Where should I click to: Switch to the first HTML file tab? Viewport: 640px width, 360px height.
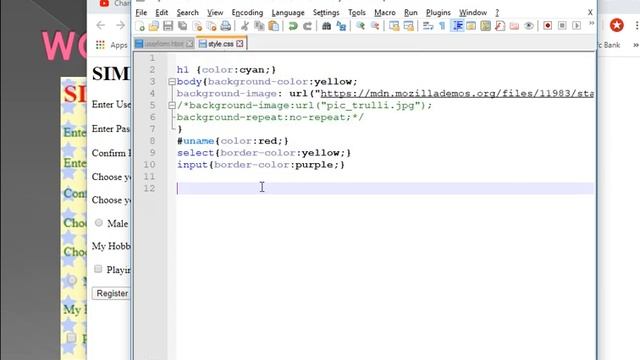(x=164, y=44)
